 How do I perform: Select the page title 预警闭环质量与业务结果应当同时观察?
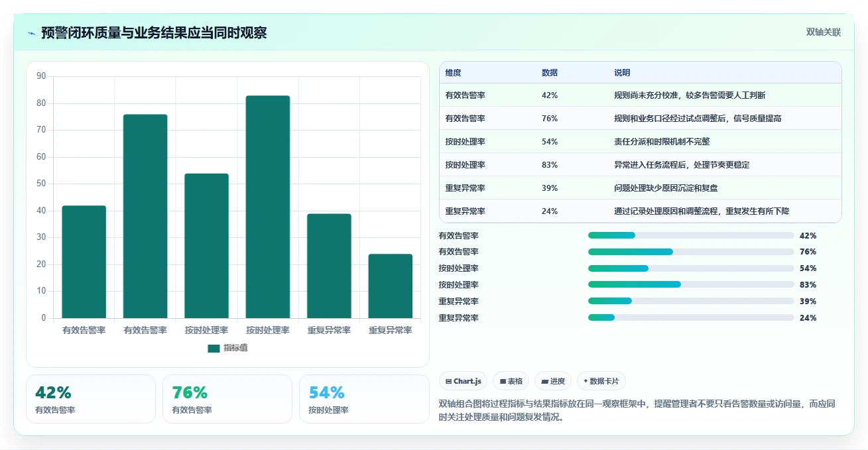154,32
